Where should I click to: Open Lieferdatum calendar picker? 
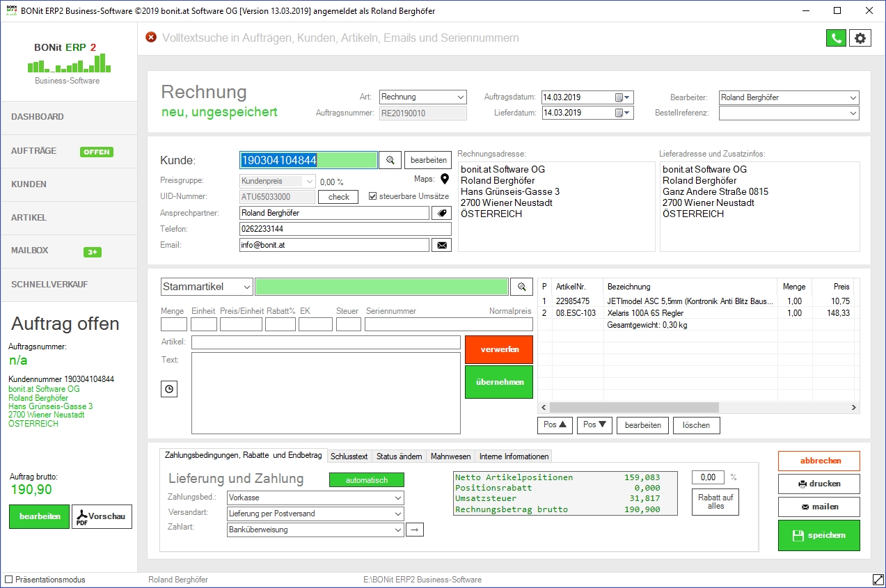(x=622, y=113)
